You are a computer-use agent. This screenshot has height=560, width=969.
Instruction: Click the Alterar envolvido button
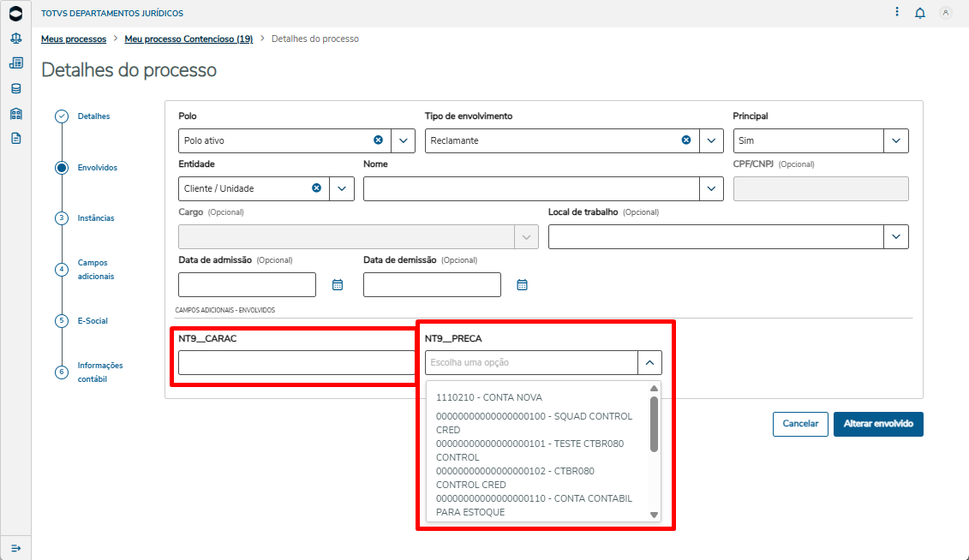pyautogui.click(x=878, y=424)
